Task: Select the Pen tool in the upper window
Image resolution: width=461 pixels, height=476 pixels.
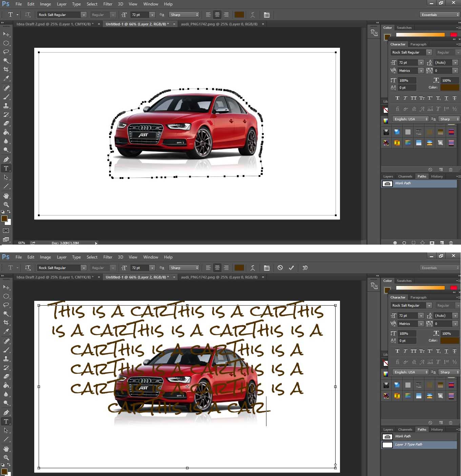Action: click(x=6, y=160)
